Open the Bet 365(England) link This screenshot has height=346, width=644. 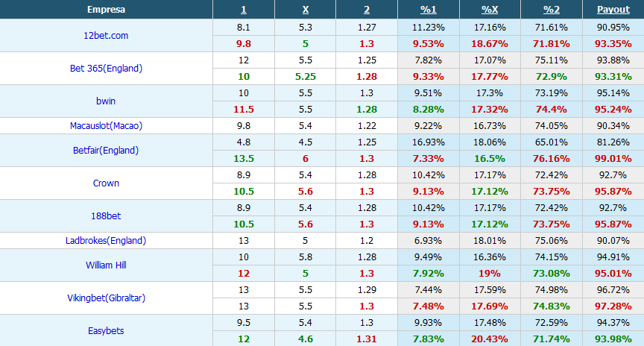(x=106, y=68)
